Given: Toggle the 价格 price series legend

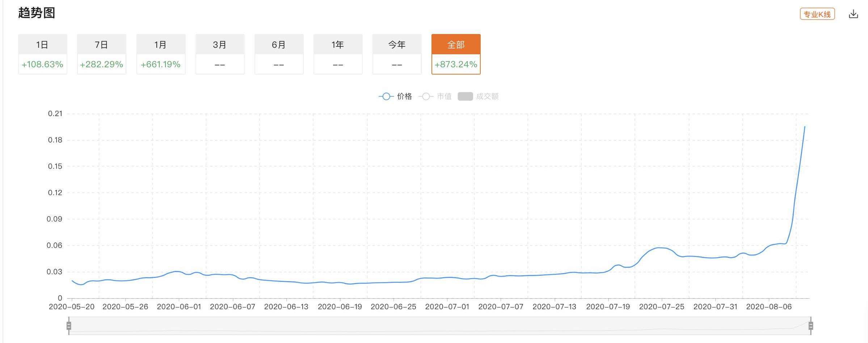Looking at the screenshot, I should 395,96.
